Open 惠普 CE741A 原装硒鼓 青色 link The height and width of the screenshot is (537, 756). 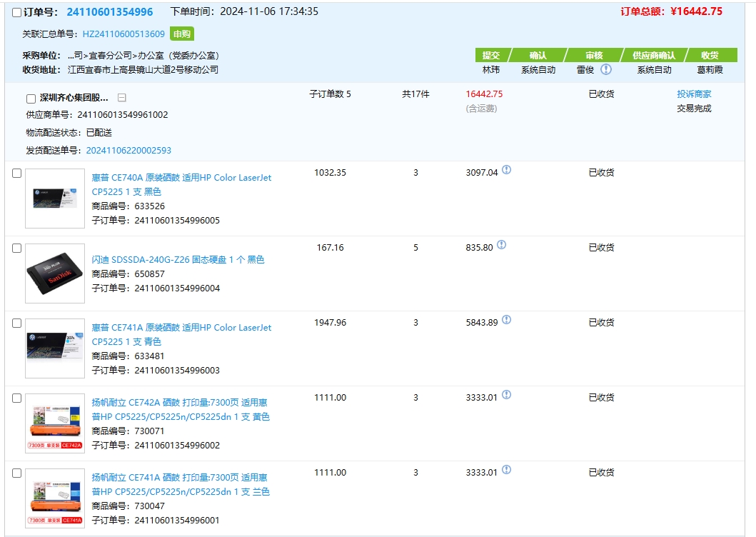click(x=181, y=334)
